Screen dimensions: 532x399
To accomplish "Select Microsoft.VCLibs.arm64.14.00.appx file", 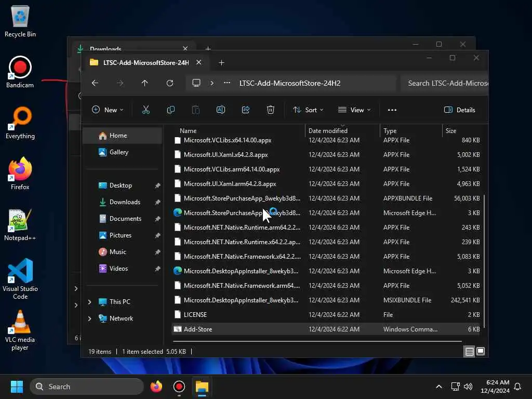I will 326,169.
